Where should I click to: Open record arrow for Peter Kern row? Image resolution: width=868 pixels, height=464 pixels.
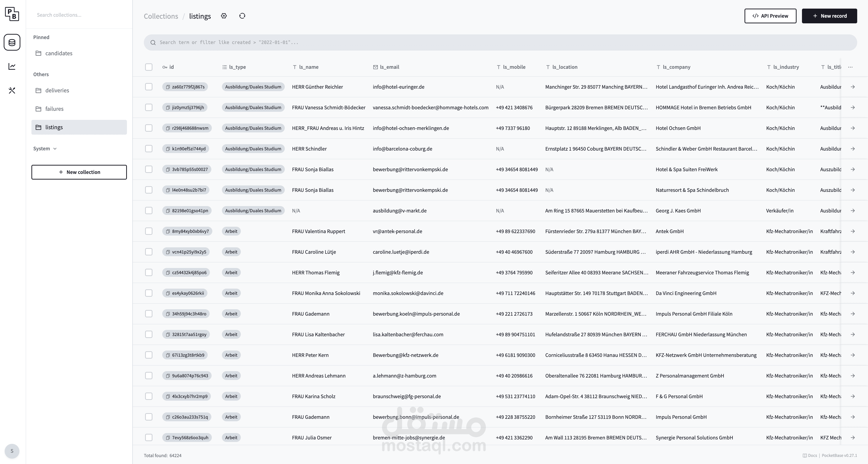(x=853, y=355)
